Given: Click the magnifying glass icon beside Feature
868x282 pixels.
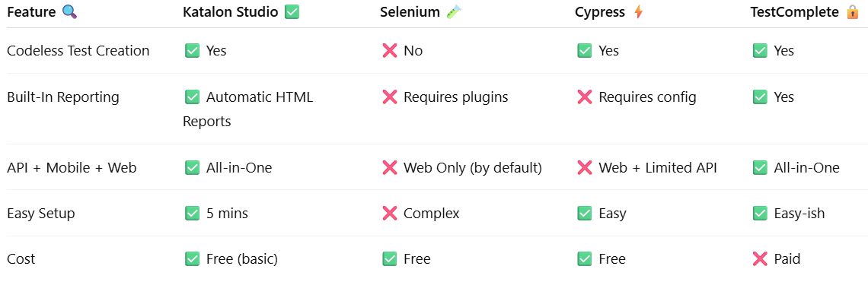Looking at the screenshot, I should (x=70, y=11).
